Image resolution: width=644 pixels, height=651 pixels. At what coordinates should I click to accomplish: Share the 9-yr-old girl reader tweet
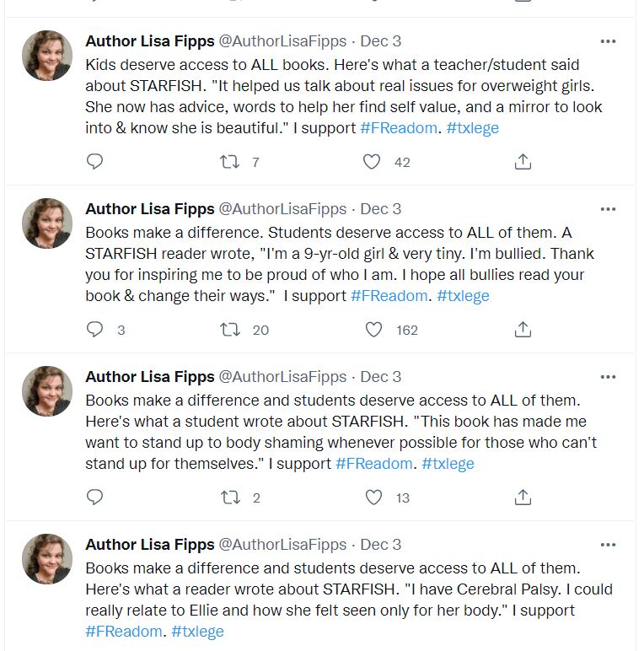[x=523, y=329]
